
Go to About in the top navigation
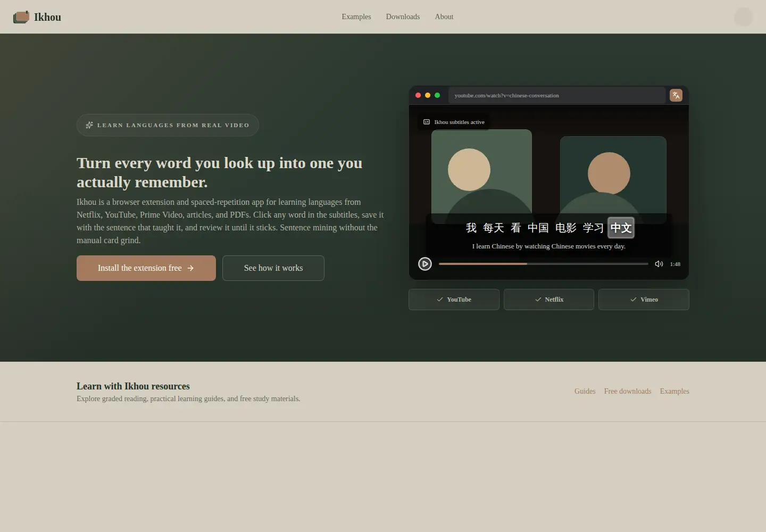click(x=444, y=17)
